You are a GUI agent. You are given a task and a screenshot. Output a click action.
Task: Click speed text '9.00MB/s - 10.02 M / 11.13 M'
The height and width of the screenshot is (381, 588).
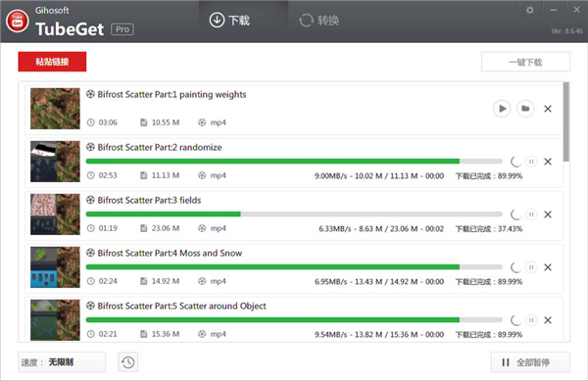point(366,175)
